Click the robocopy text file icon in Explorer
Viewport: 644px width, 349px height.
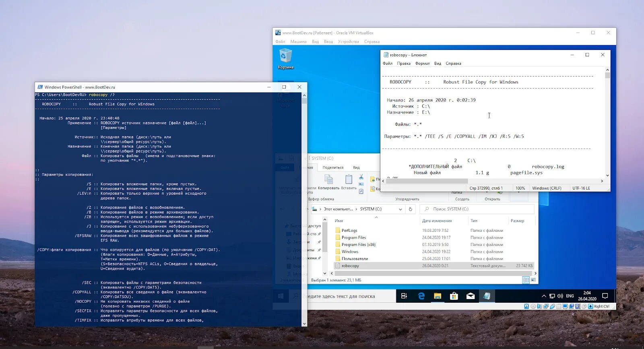pyautogui.click(x=338, y=266)
